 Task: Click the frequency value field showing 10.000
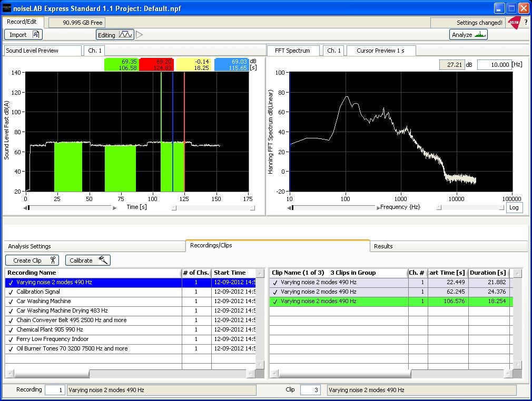pos(494,65)
